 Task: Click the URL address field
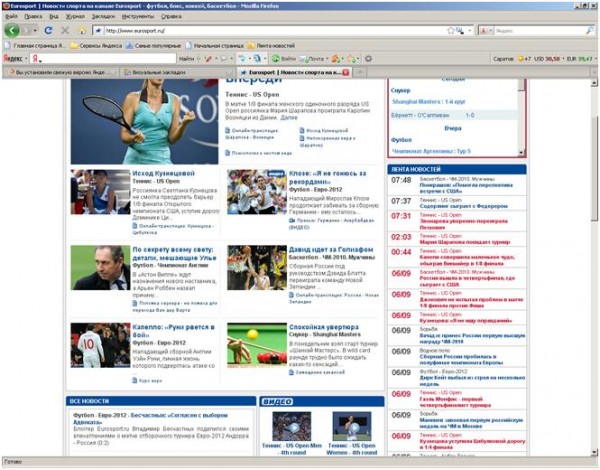tap(275, 31)
